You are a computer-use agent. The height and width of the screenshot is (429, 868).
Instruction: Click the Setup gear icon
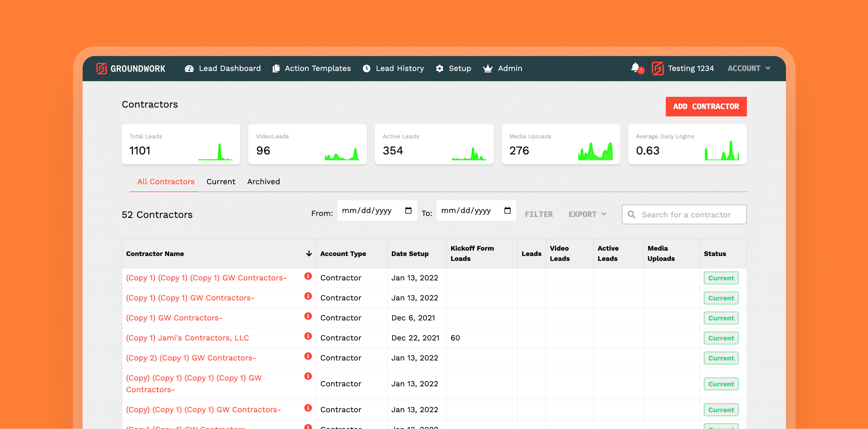439,68
